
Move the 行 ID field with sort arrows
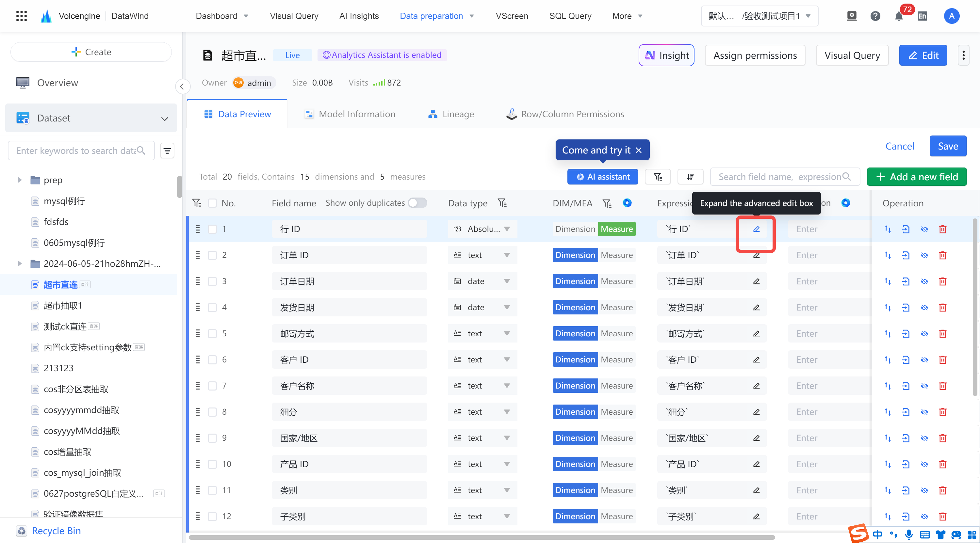point(888,229)
